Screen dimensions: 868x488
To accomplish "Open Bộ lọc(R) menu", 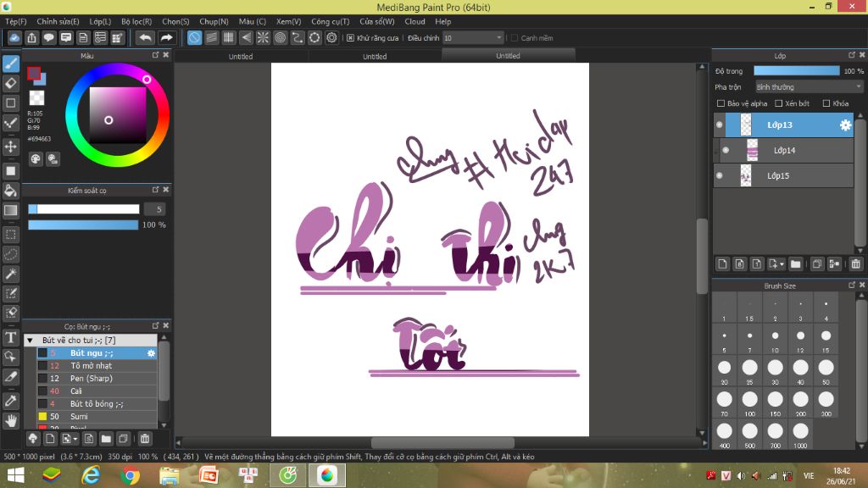I will 136,21.
